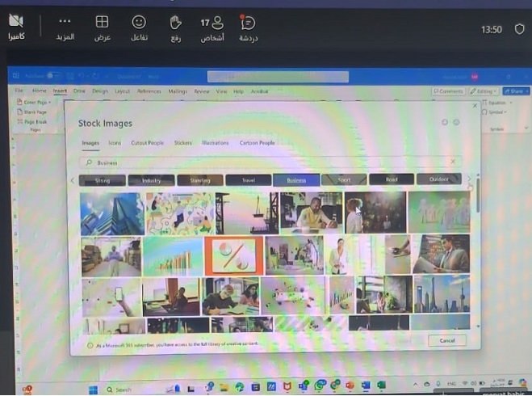Open the Editing mode dropdown

tap(484, 91)
